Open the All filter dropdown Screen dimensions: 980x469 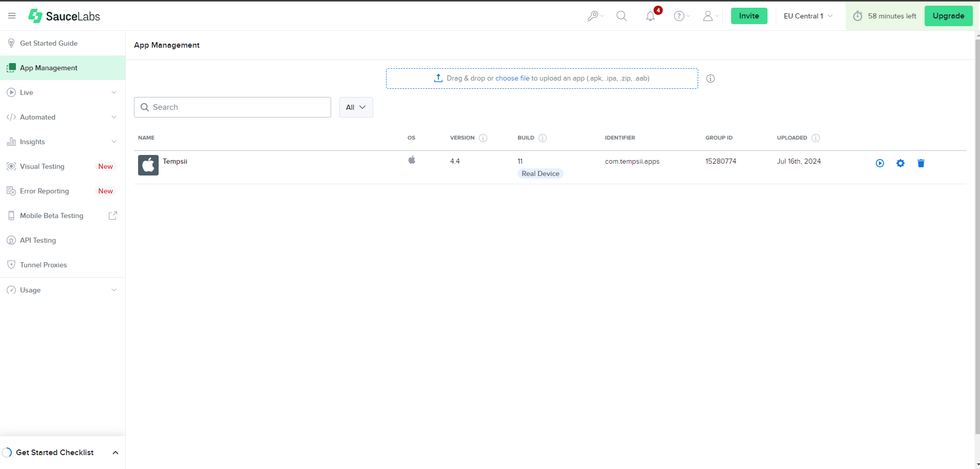click(356, 107)
